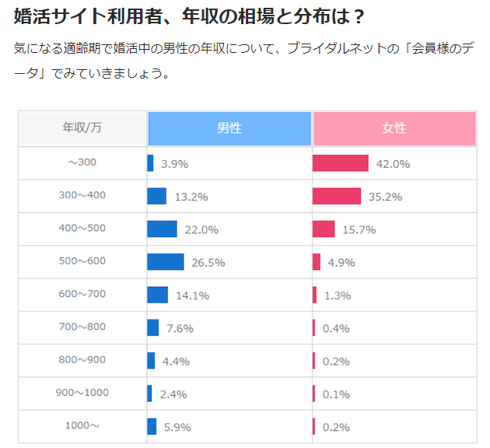Image resolution: width=490 pixels, height=448 pixels.
Task: Select the 900～1000 row label
Action: (x=82, y=393)
